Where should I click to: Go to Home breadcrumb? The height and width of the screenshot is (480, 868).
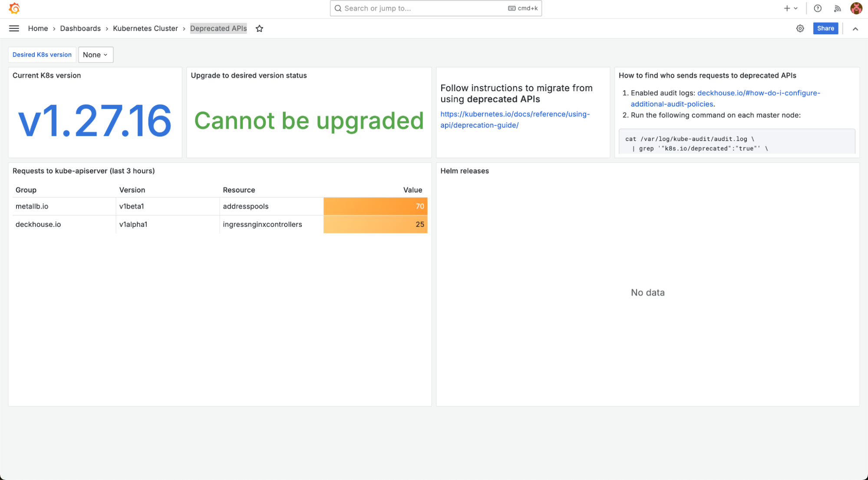(x=38, y=29)
